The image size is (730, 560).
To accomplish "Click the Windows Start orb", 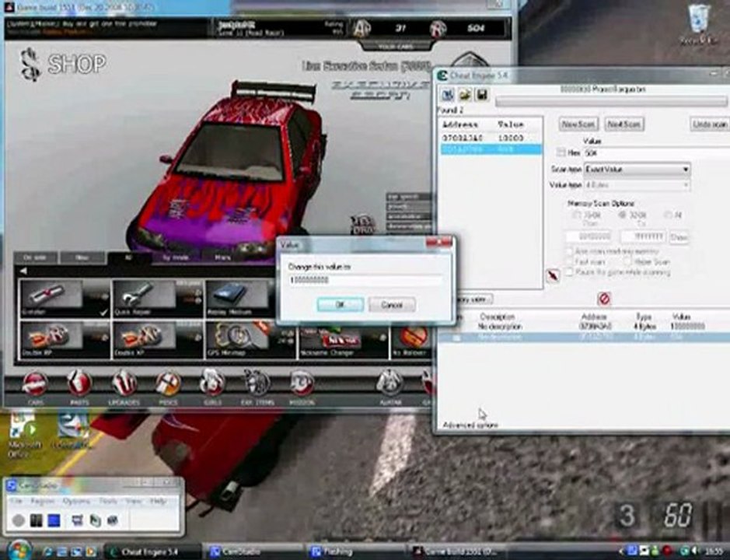I will [x=19, y=551].
